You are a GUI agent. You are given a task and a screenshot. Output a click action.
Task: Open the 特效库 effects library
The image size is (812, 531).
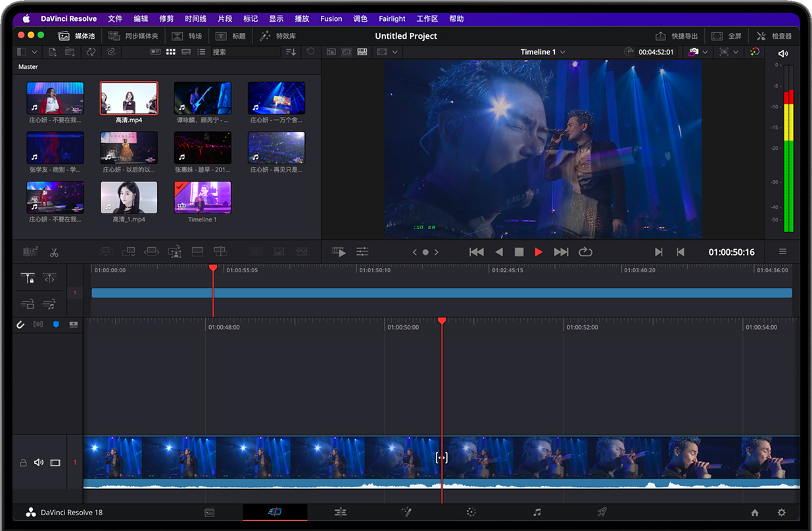[x=278, y=36]
